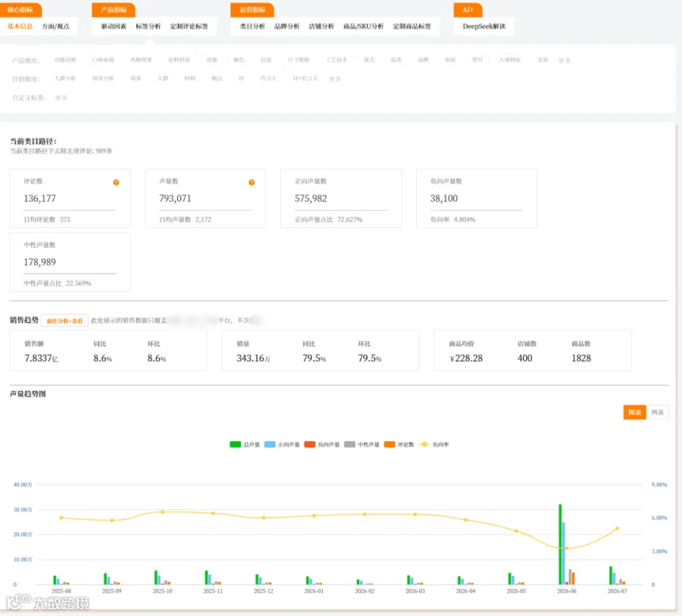This screenshot has height=616, width=682.
Task: Toggle the yellow 负向率 line legend marker
Action: pos(424,444)
